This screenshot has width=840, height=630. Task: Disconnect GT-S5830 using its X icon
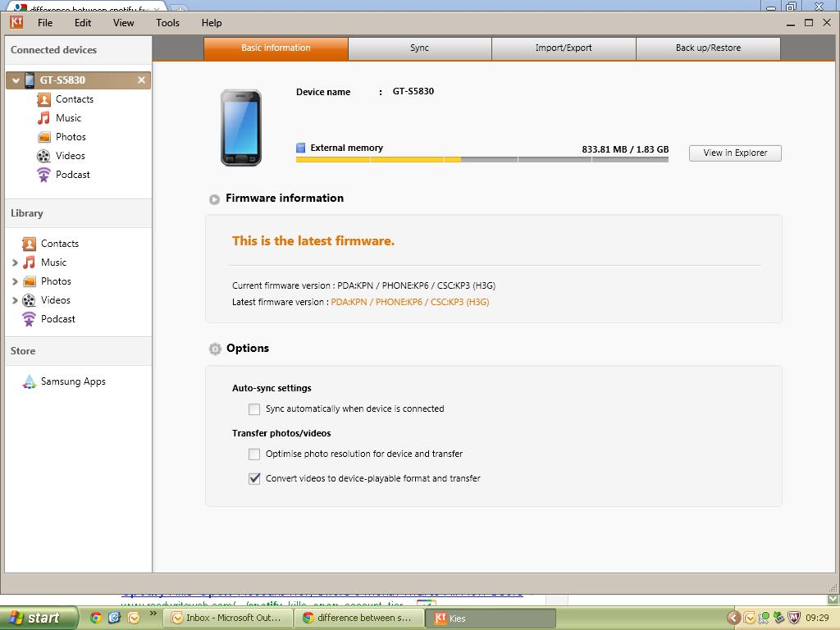141,80
